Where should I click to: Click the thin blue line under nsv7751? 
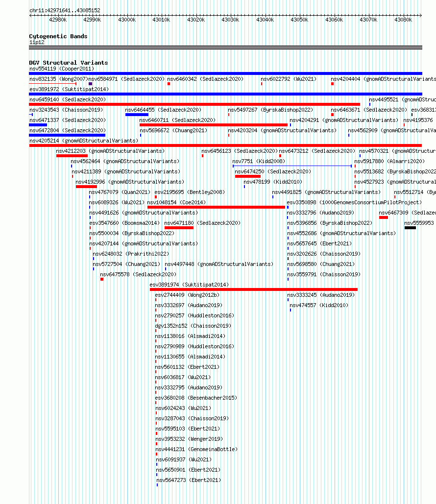pyautogui.click(x=292, y=166)
